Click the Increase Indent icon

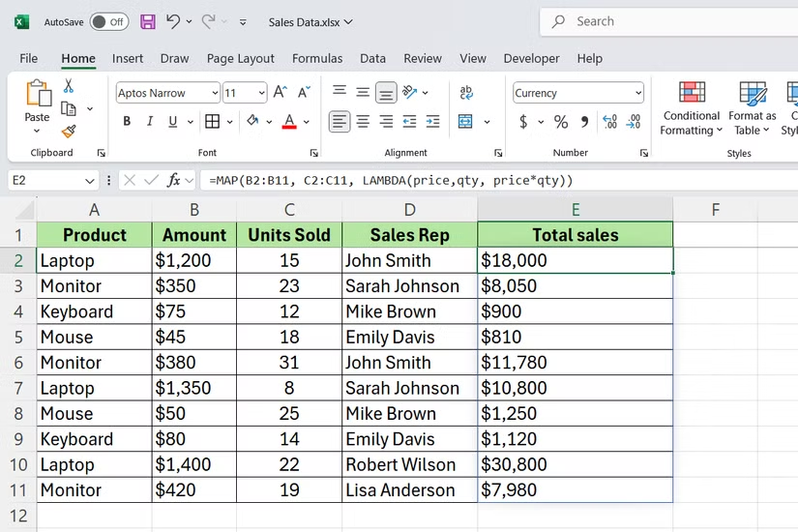(431, 122)
